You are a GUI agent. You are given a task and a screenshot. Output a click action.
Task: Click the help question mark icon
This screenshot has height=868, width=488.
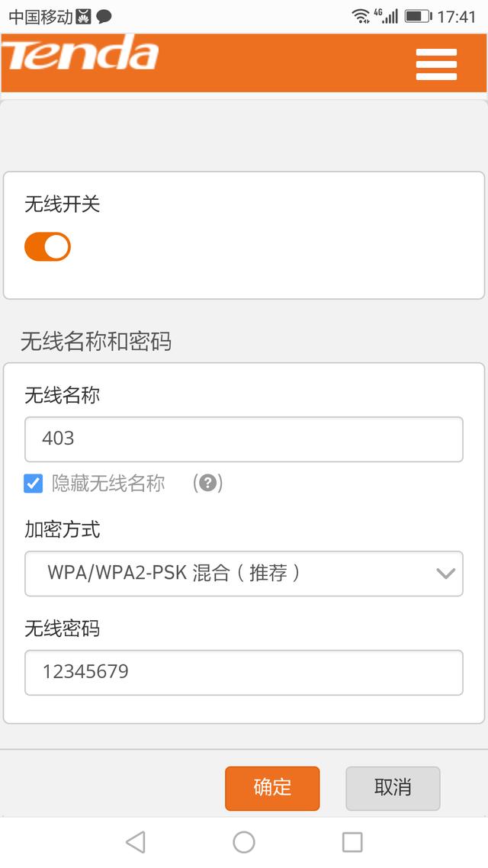pyautogui.click(x=207, y=483)
